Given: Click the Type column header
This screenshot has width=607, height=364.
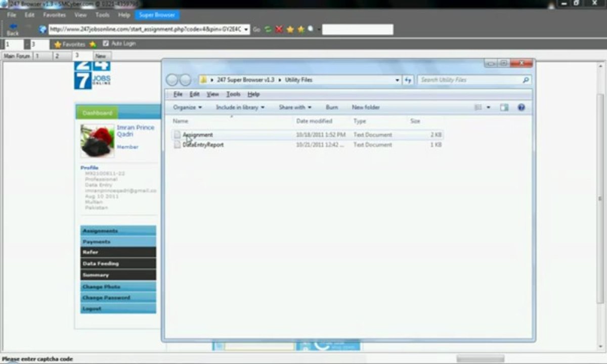Looking at the screenshot, I should [360, 121].
